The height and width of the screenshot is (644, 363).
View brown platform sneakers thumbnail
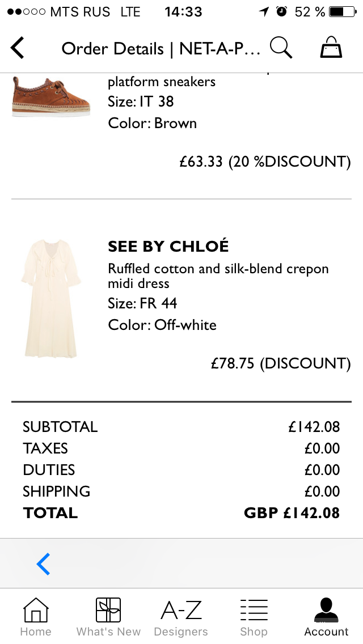click(51, 96)
